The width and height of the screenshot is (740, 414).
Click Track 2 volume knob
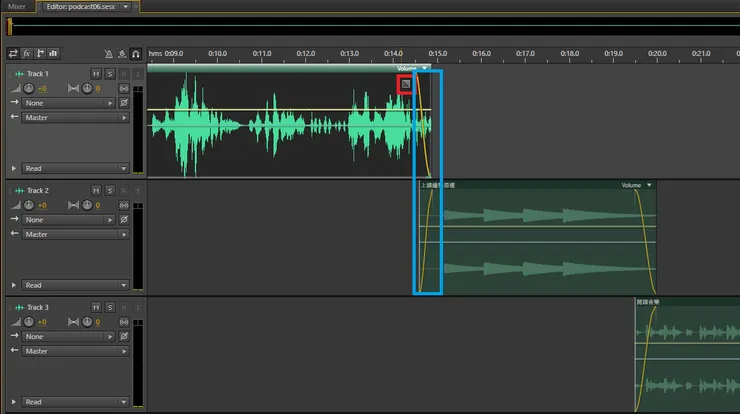[29, 205]
